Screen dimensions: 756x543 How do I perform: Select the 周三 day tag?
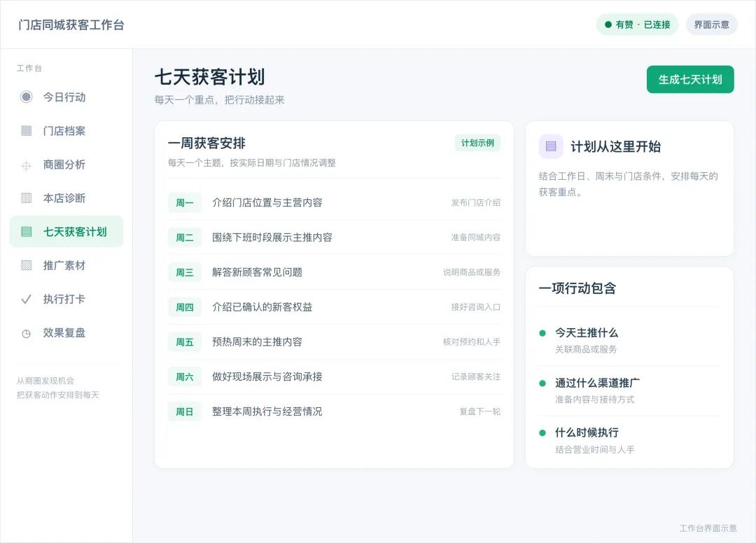pyautogui.click(x=185, y=272)
